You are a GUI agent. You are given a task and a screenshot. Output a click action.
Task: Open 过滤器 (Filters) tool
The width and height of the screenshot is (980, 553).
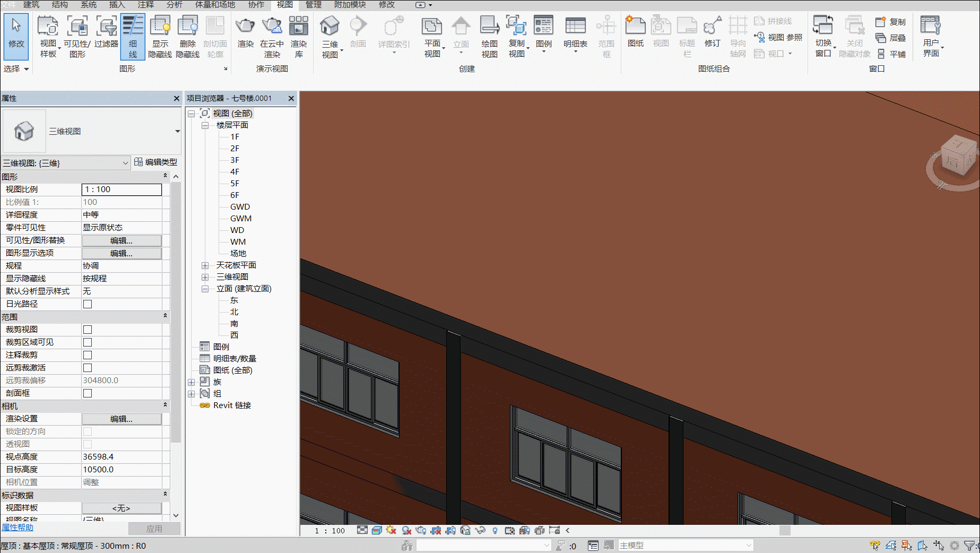click(106, 32)
